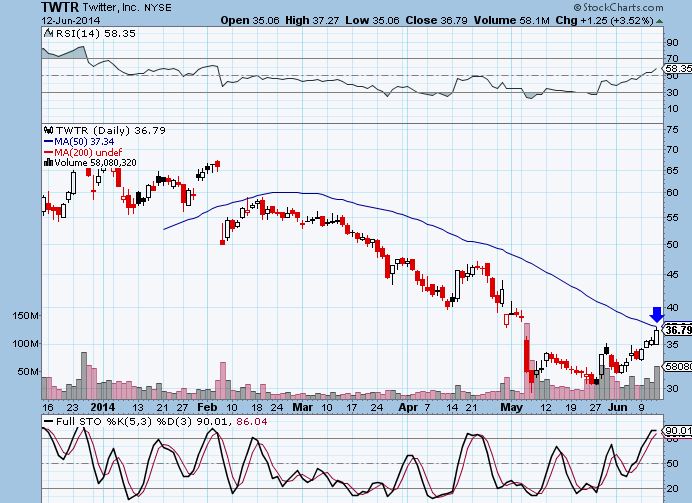
Task: Click the blue MA(50) legend line marker
Action: 49,142
